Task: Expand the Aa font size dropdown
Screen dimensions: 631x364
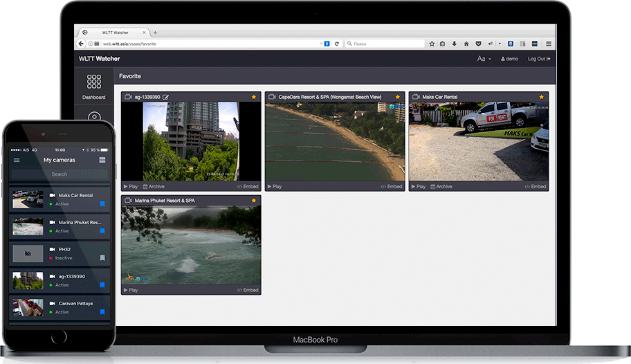Action: (484, 59)
